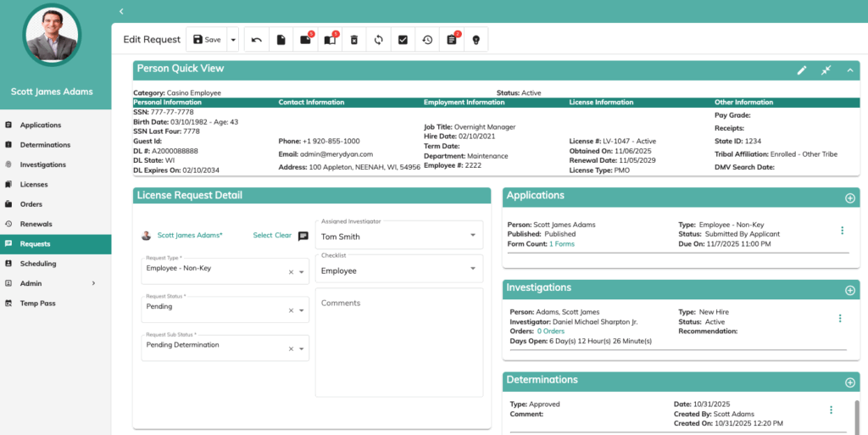Collapse the Person Quick View panel
The height and width of the screenshot is (435, 868).
(x=850, y=70)
